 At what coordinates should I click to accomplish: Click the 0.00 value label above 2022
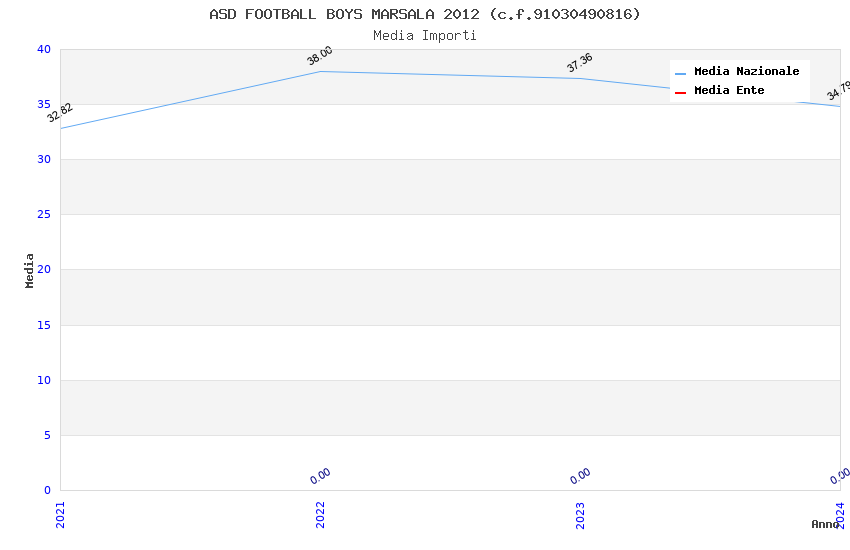(320, 476)
